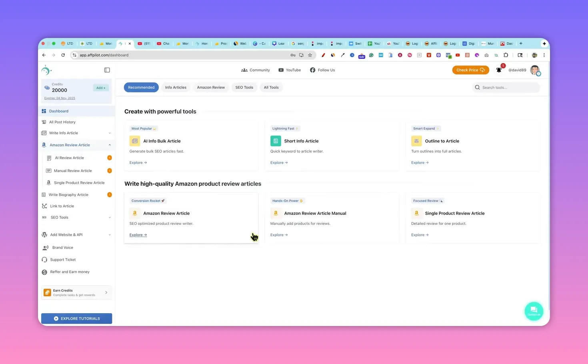588x364 pixels.
Task: Explore the AI Info Bulk Article tool
Action: 138,162
